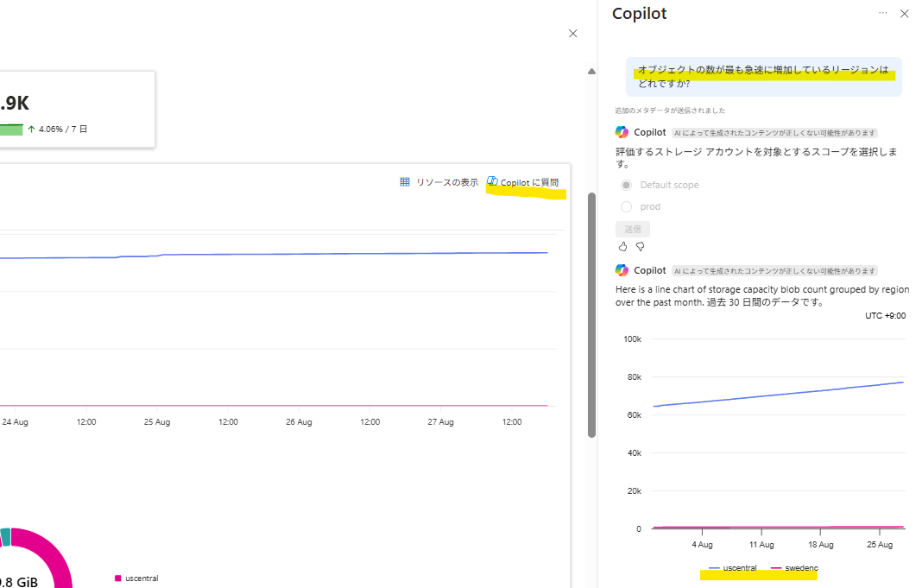Open the Copilot pane more options ellipsis
Image resolution: width=922 pixels, height=588 pixels.
coord(882,13)
